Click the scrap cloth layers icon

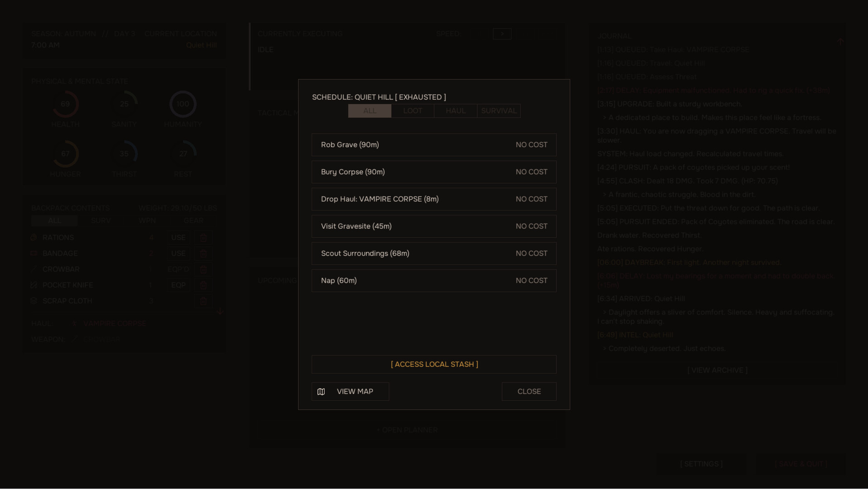coord(34,301)
